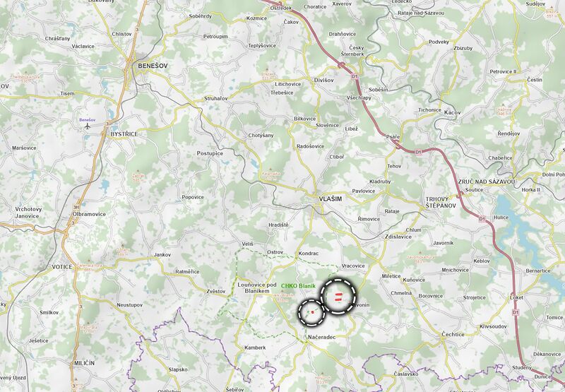Click the 3H road shield above Olbramovice
This screenshot has width=565, height=392.
(76, 208)
